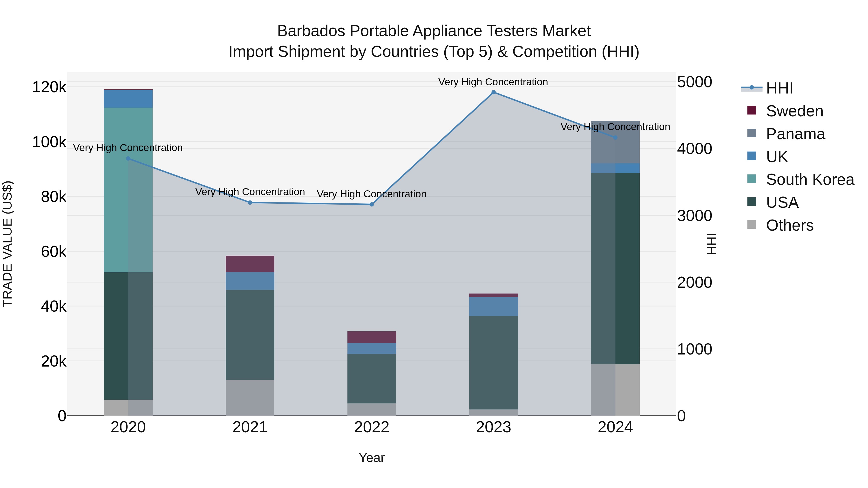Toggle the South Korea legend entry
The height and width of the screenshot is (488, 868).
coord(800,180)
